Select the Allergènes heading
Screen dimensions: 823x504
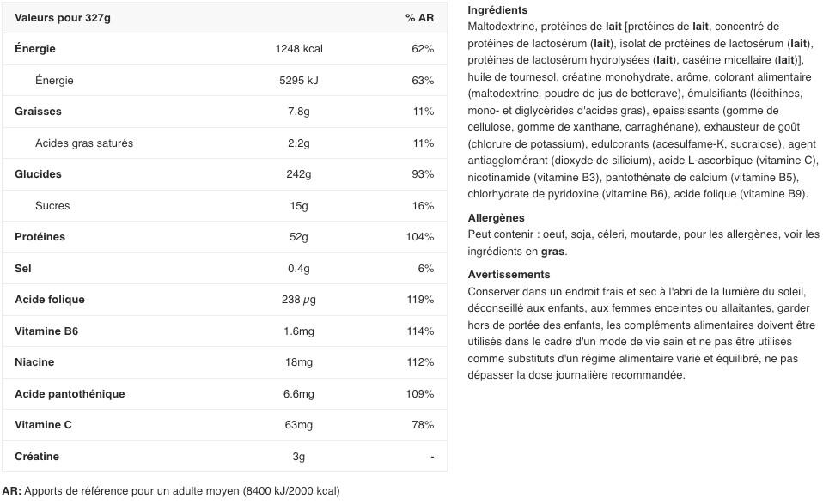496,217
